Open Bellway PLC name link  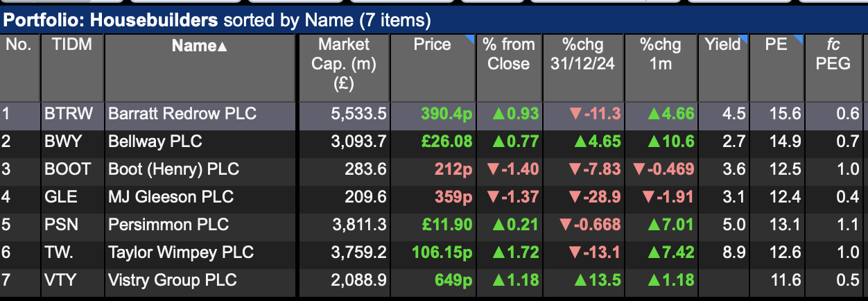pos(155,141)
